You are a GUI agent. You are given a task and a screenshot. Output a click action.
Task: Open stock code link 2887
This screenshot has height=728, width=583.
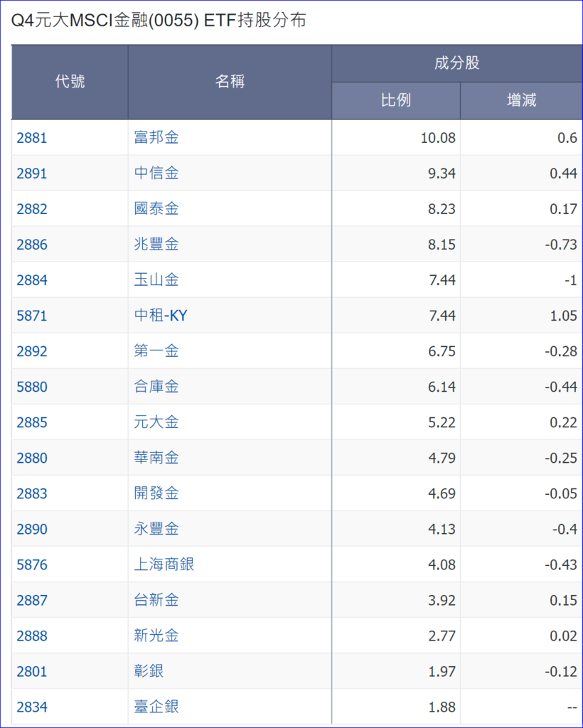(32, 600)
